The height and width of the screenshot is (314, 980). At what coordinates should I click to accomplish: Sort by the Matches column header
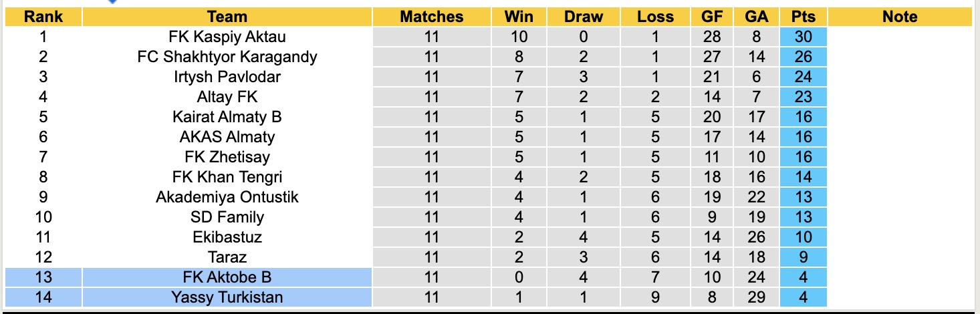tap(431, 17)
